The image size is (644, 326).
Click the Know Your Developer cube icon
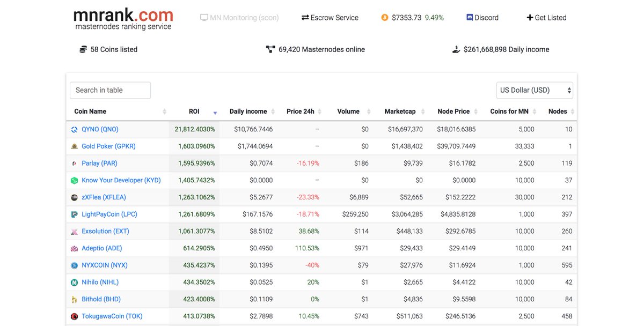(x=75, y=181)
